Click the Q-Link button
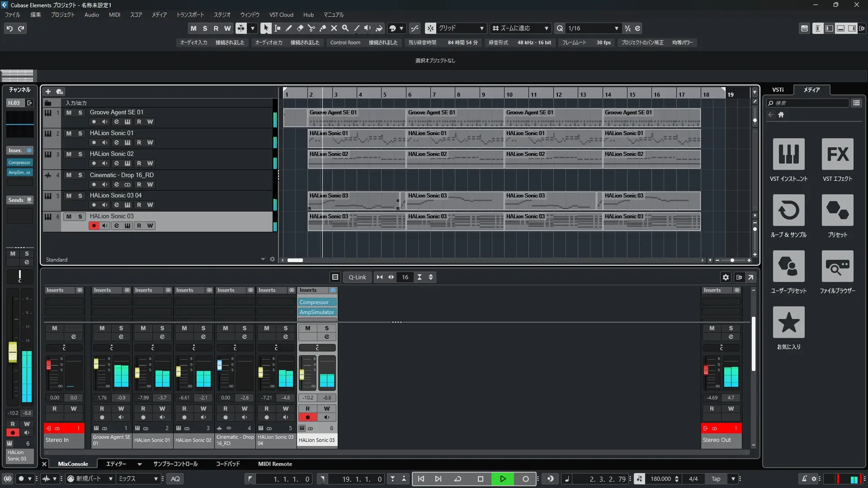This screenshot has height=488, width=868. click(357, 277)
